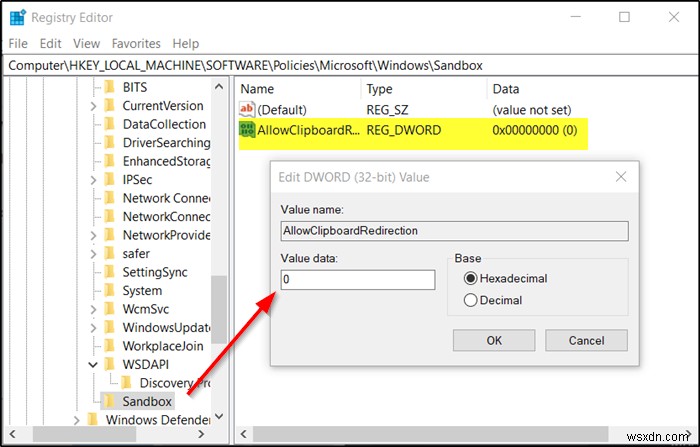The image size is (700, 447).
Task: Expand the WcmSvc key
Action: tap(93, 309)
